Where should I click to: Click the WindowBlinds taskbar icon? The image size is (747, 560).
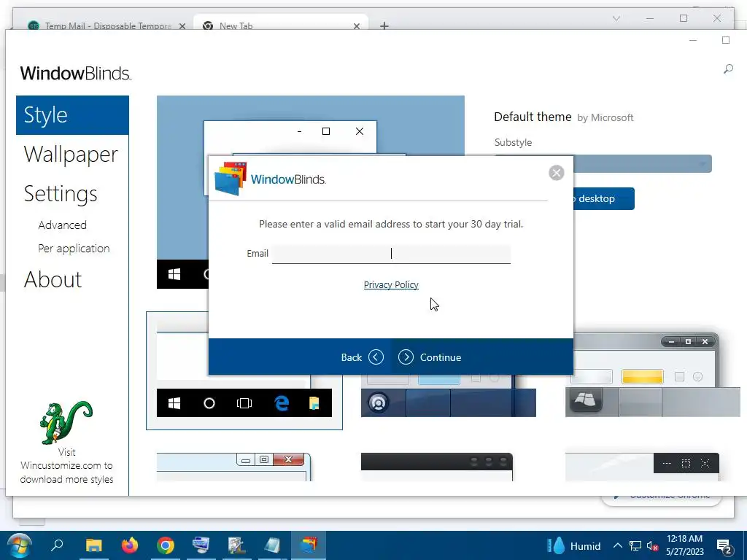pyautogui.click(x=309, y=545)
